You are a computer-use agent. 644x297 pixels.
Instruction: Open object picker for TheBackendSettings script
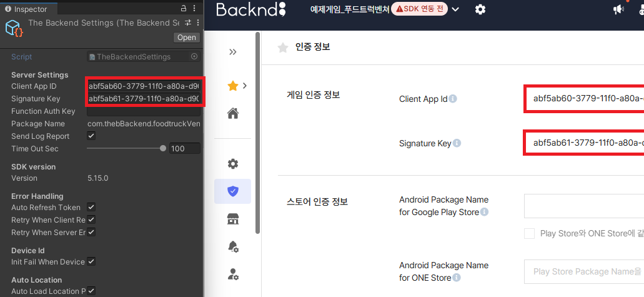pyautogui.click(x=194, y=57)
